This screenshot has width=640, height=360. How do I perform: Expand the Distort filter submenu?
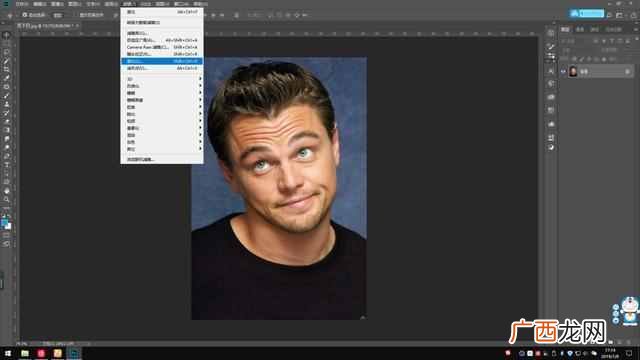(x=162, y=107)
